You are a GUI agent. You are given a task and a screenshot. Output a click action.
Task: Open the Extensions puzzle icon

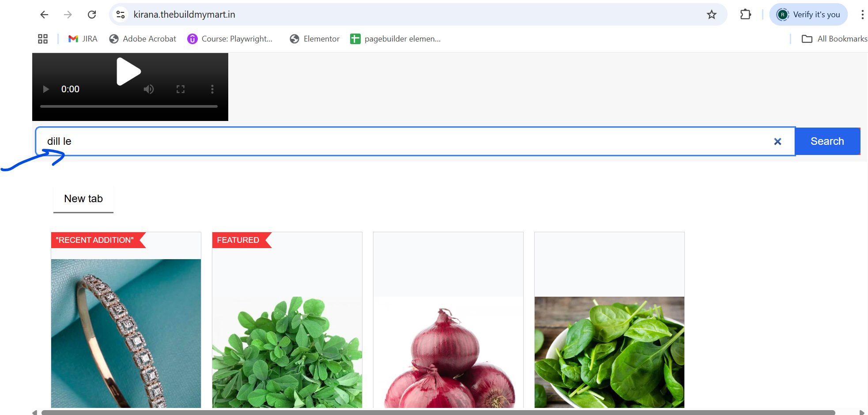point(746,15)
